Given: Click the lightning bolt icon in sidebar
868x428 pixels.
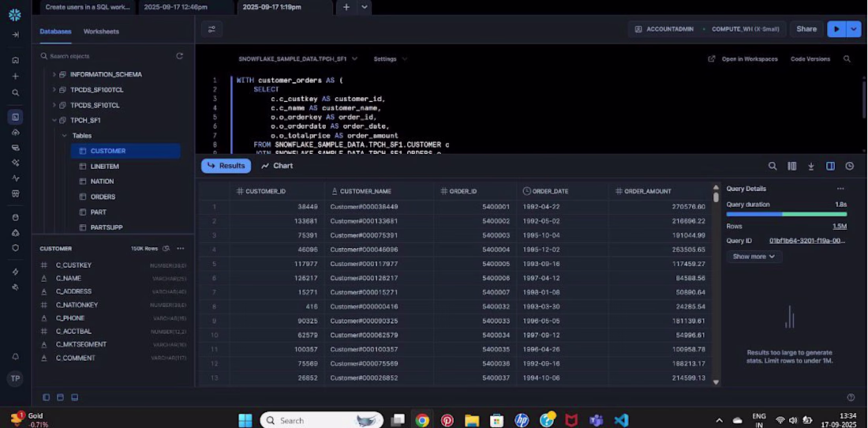Looking at the screenshot, I should coord(16,272).
